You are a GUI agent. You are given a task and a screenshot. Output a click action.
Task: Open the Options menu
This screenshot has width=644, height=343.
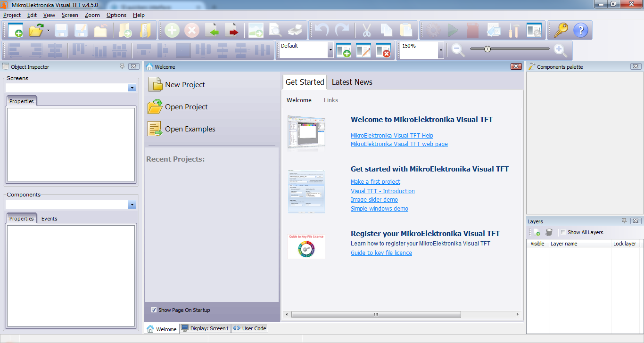[x=116, y=15]
